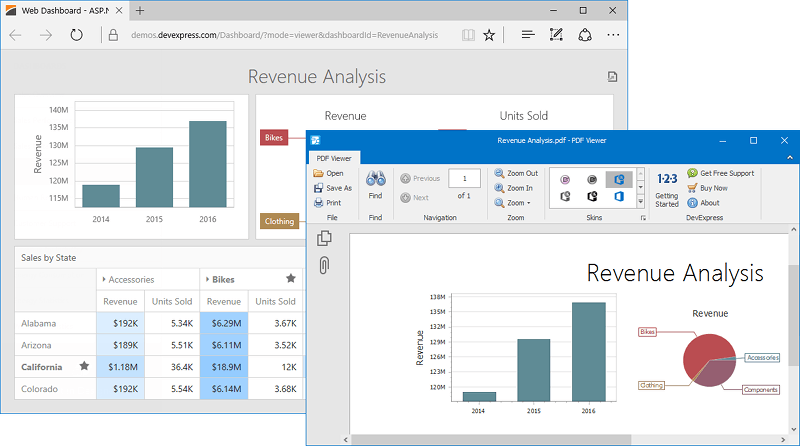The width and height of the screenshot is (800, 446).
Task: Select the PDF Viewer ribbon tab
Action: (334, 158)
